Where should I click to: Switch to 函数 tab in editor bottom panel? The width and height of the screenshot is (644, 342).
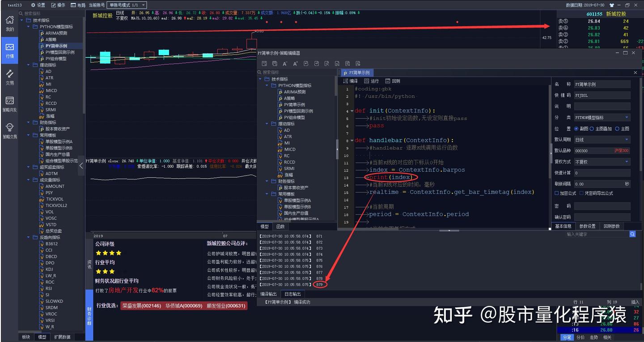280,227
